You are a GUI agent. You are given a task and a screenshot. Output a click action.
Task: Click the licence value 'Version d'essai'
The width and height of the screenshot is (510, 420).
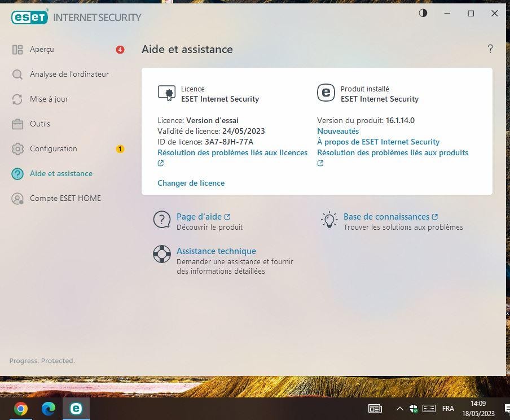pos(212,120)
